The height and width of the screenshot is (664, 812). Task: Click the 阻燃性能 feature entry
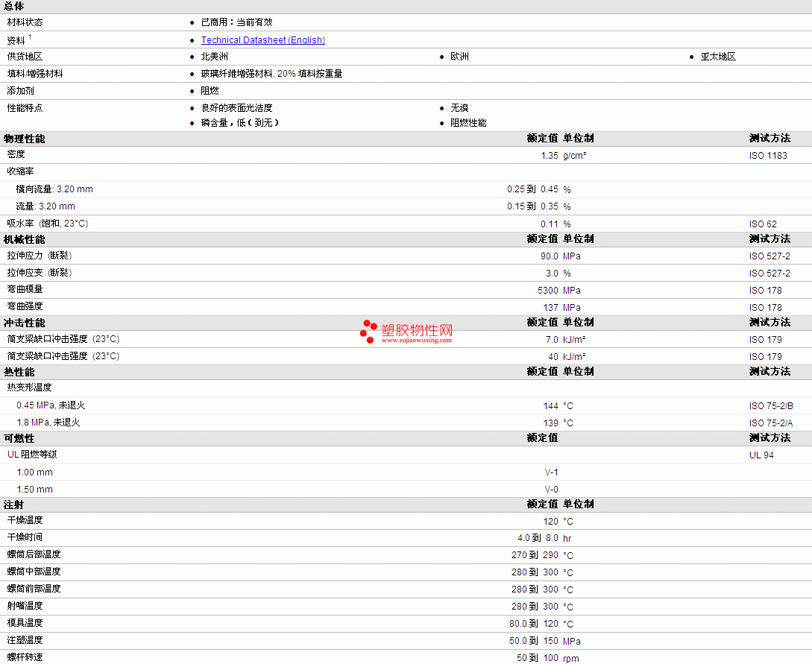coord(469,123)
